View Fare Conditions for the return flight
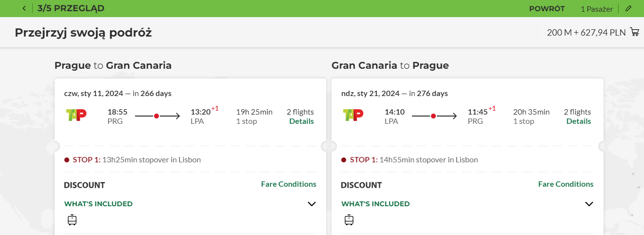The image size is (644, 235). tap(566, 184)
